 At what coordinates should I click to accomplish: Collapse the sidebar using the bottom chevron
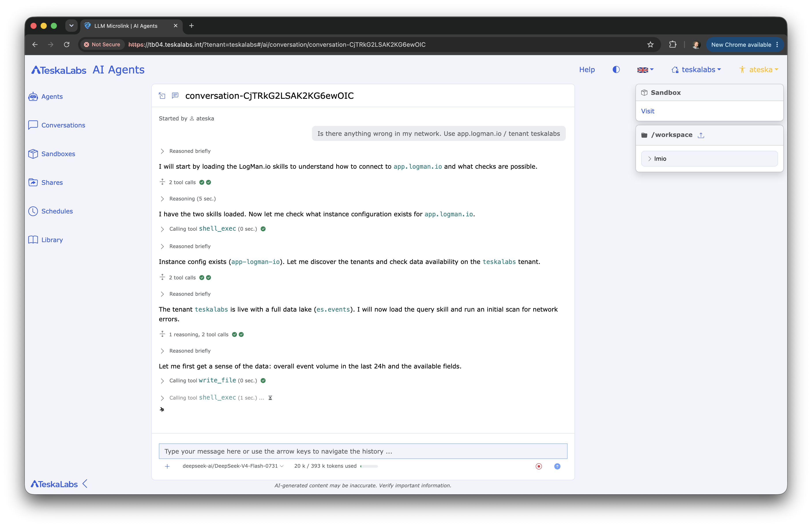tap(85, 483)
